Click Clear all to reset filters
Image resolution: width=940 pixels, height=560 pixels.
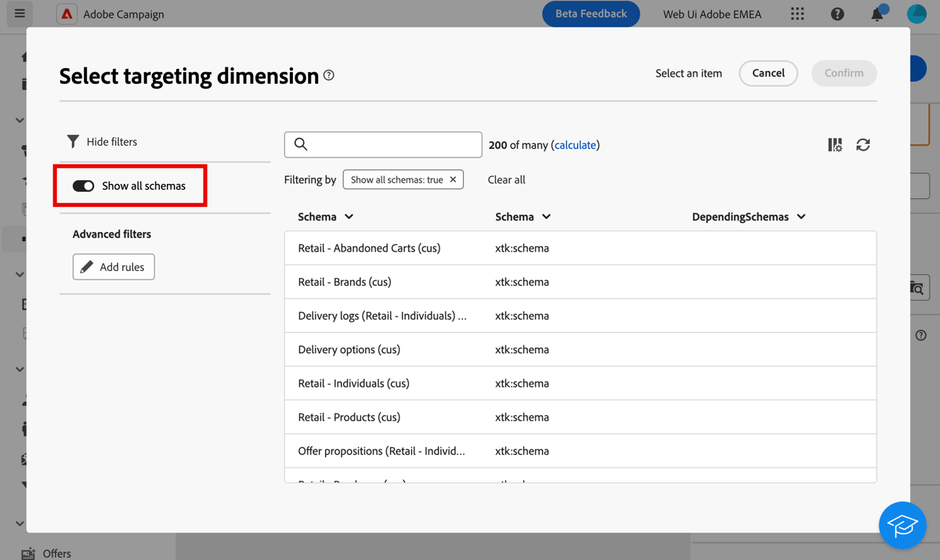click(506, 179)
